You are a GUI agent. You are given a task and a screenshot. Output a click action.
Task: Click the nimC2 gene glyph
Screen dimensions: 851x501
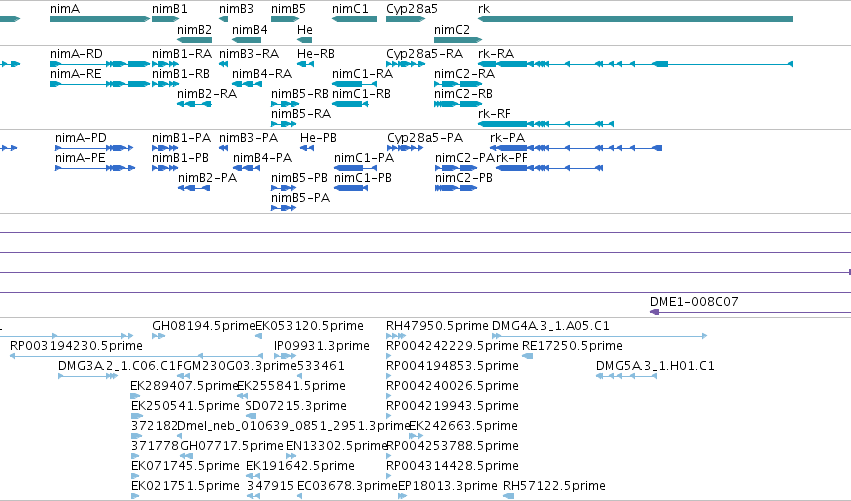coord(458,40)
